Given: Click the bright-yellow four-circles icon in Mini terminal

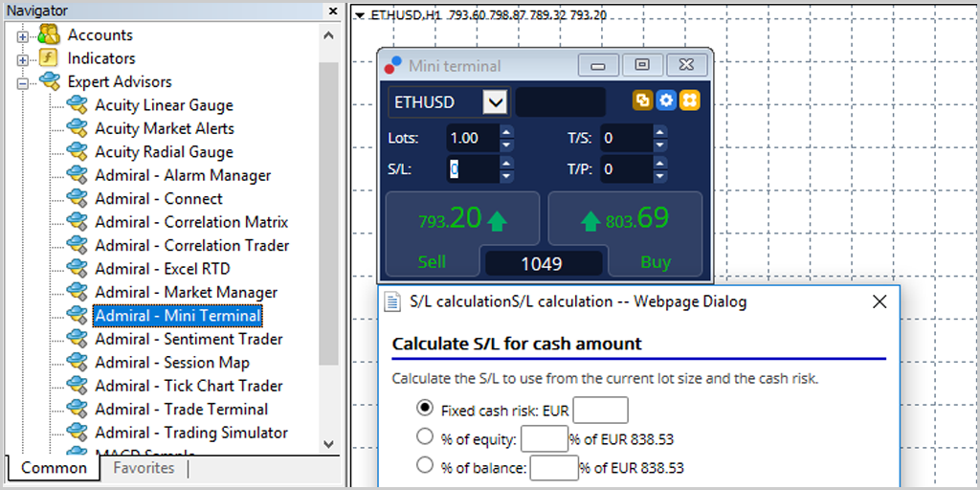Looking at the screenshot, I should pos(689,100).
